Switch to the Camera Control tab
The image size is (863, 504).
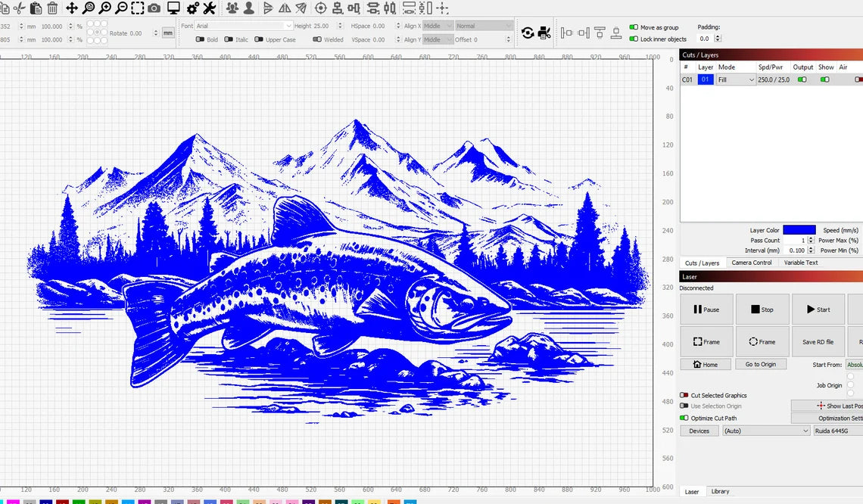[x=752, y=263]
